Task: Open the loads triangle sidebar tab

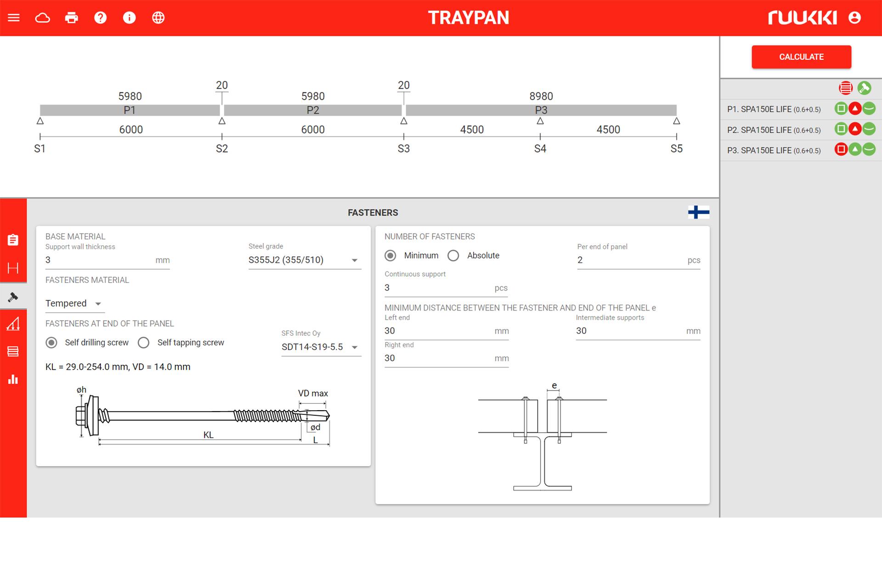Action: click(13, 324)
